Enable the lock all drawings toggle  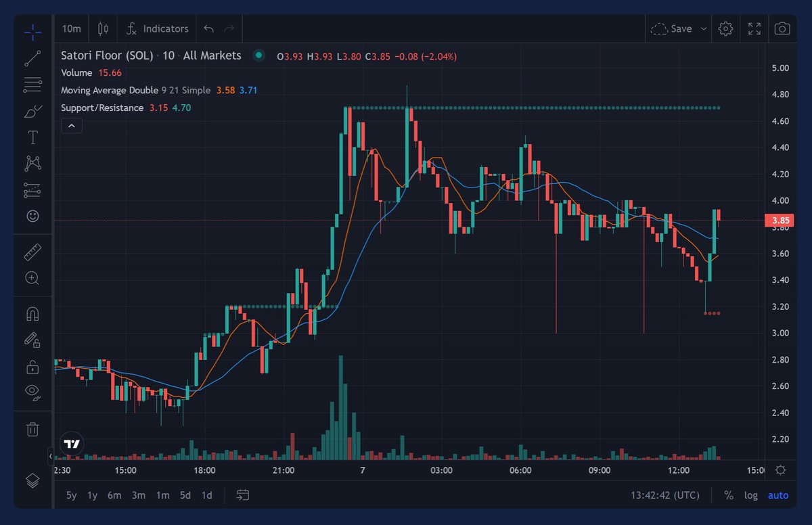32,367
